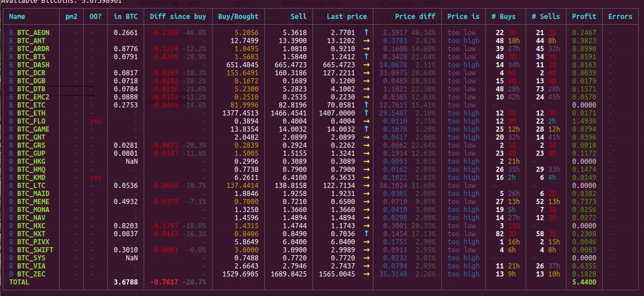Click the red 'yes' in BTC_KMD row
The width and height of the screenshot is (644, 296).
[x=96, y=178]
